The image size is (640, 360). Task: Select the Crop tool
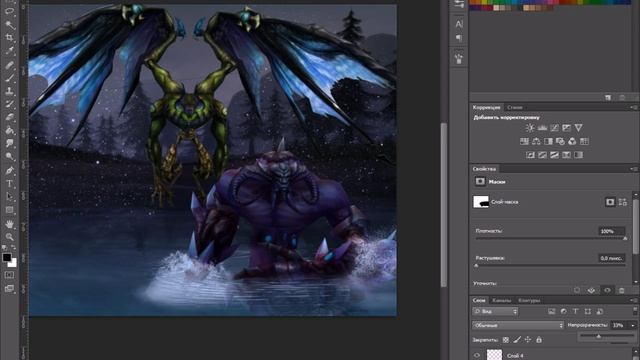10,38
